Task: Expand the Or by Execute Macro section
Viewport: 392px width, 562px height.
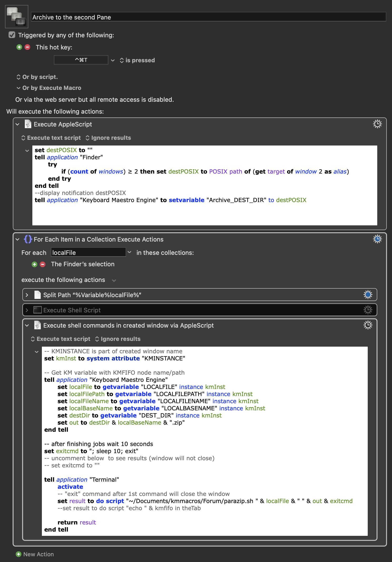Action: click(18, 88)
